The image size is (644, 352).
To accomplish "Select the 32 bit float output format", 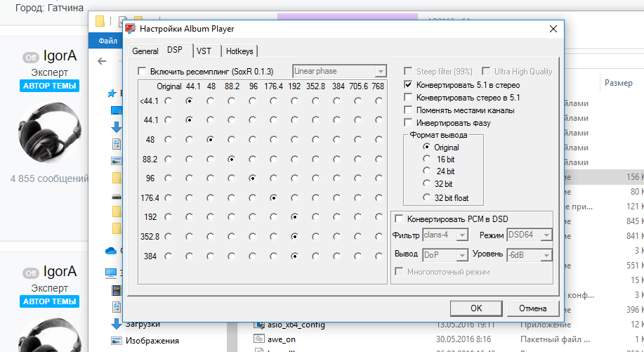I will tap(427, 197).
